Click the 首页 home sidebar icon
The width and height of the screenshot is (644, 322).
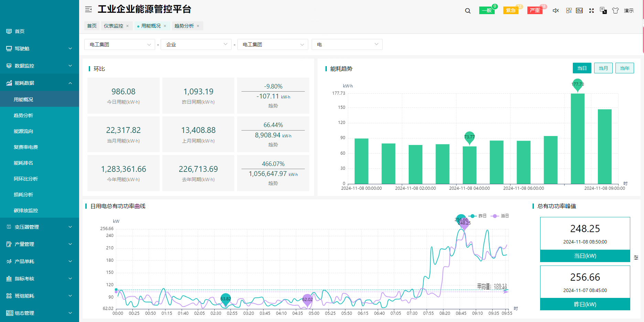tap(9, 31)
